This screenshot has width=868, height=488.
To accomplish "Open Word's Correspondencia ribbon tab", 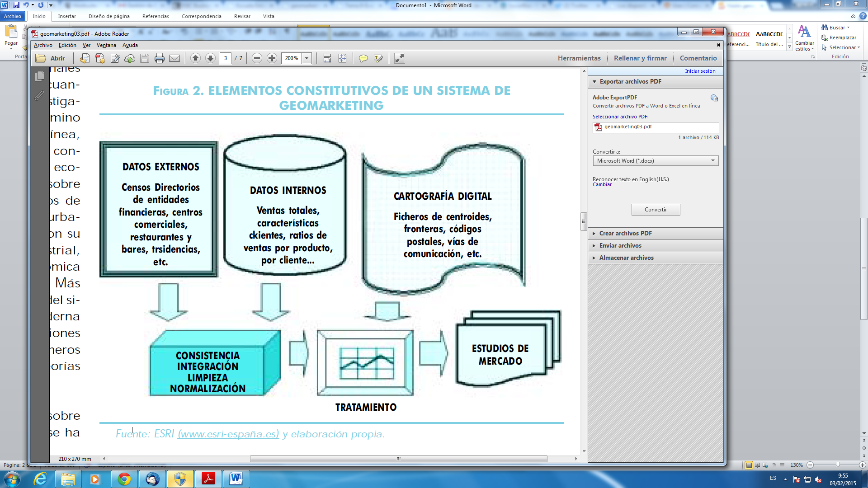I will click(202, 16).
